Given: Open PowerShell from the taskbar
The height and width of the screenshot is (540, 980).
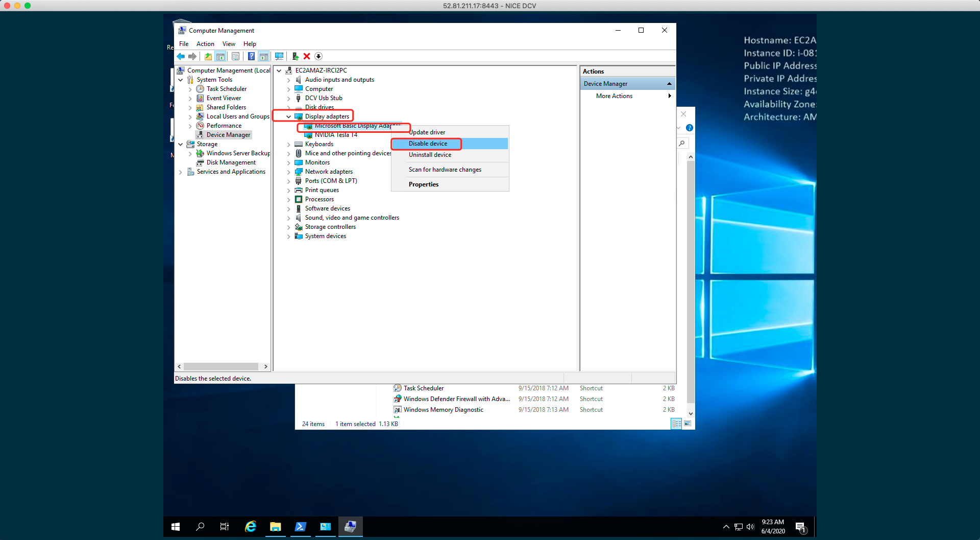Looking at the screenshot, I should (x=300, y=527).
